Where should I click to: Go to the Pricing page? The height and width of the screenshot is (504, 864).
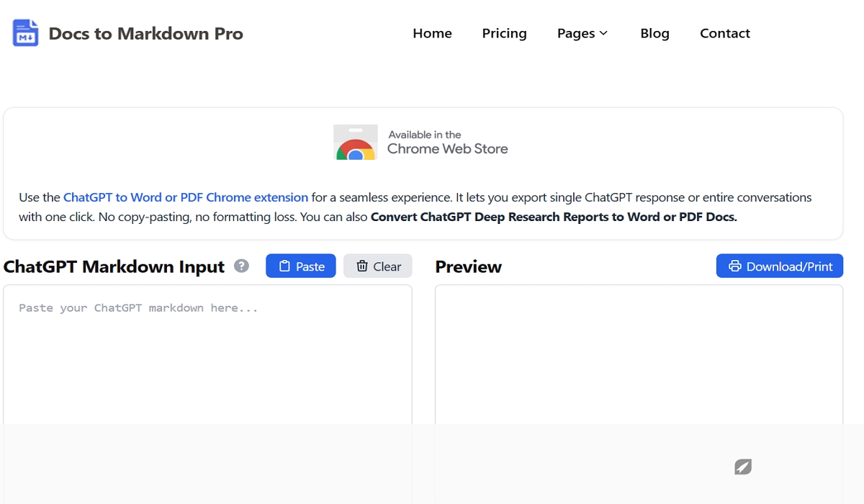tap(504, 33)
